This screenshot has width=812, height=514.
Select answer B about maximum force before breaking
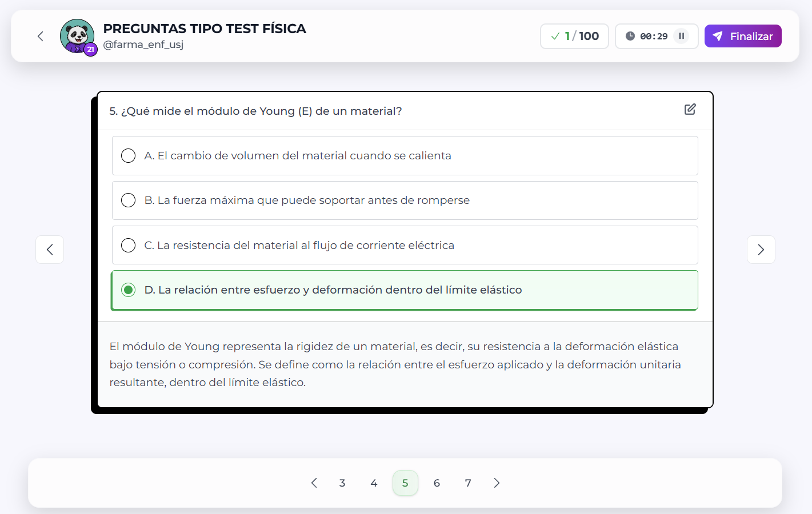point(405,200)
